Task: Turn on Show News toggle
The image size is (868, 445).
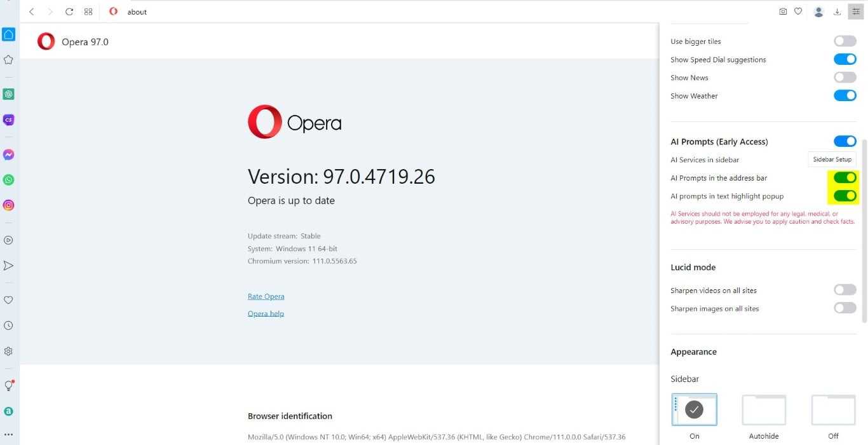Action: point(845,78)
